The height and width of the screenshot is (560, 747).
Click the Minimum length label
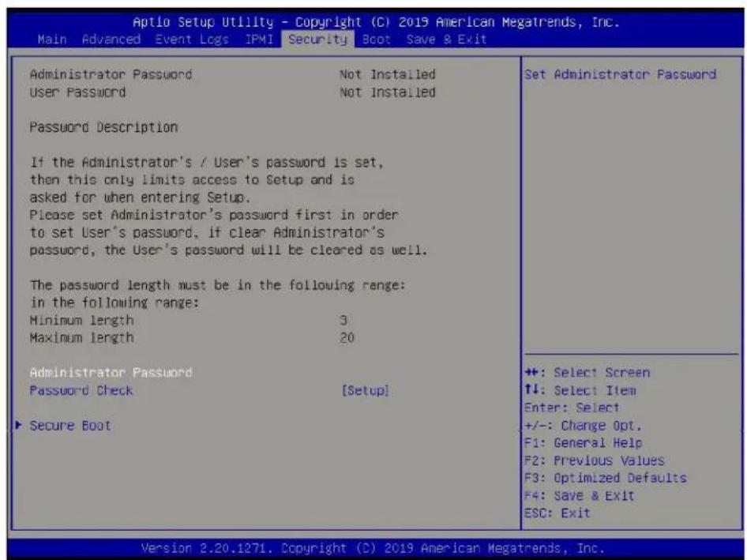click(x=81, y=320)
